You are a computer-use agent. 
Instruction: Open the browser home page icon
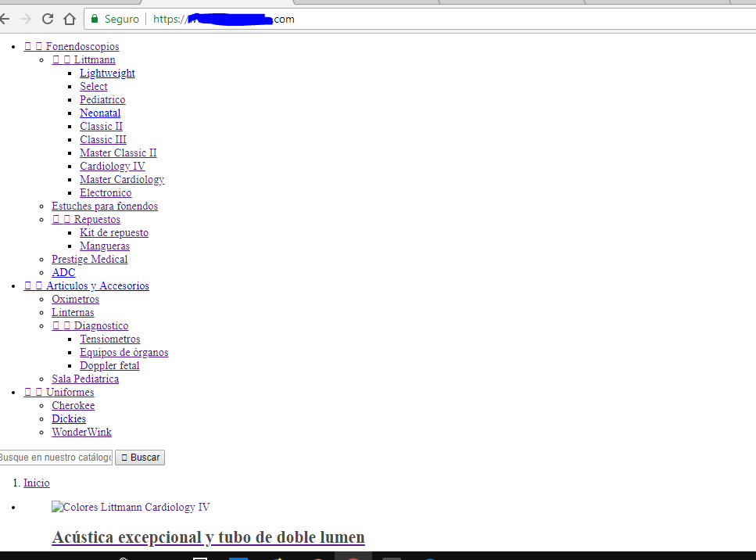pos(70,19)
